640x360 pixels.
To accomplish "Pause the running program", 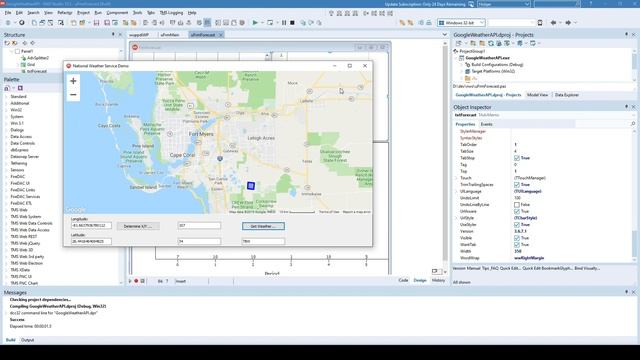I will pos(284,23).
